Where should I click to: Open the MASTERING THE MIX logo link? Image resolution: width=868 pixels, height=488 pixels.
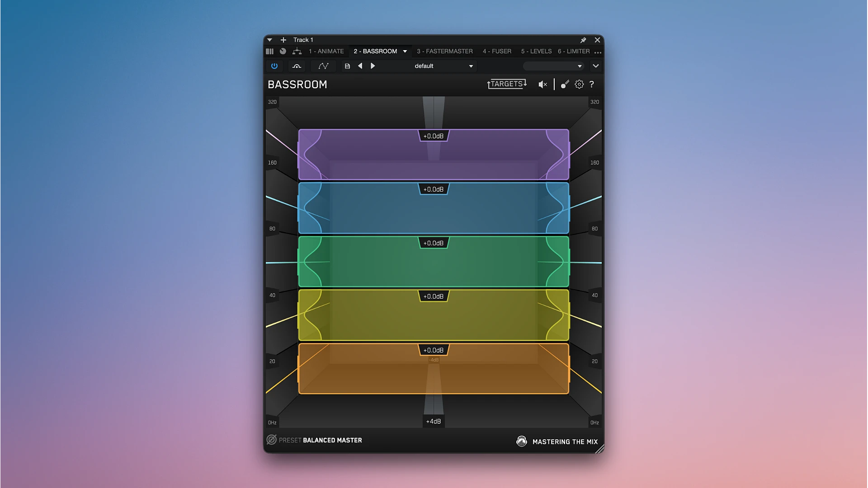[557, 441]
